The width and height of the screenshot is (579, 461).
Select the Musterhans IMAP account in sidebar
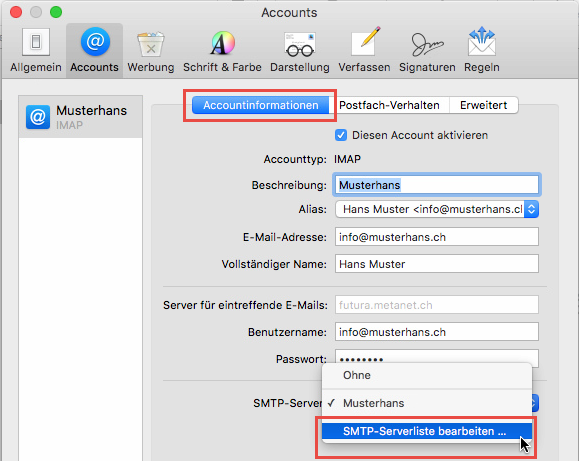(80, 117)
